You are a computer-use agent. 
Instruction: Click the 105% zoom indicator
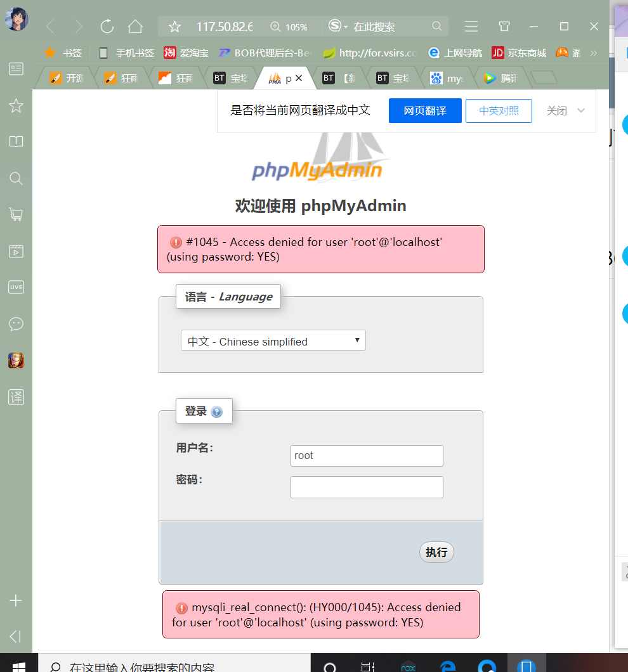pos(289,27)
